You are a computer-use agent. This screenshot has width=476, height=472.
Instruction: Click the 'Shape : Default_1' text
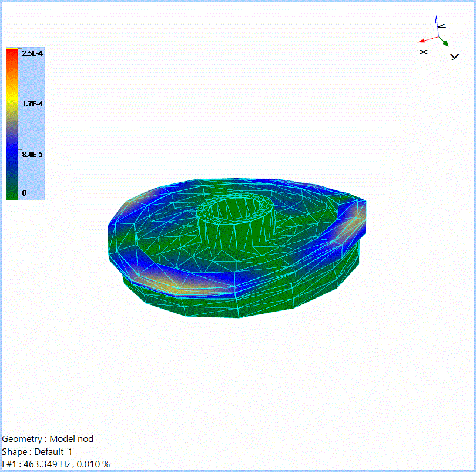pyautogui.click(x=37, y=451)
